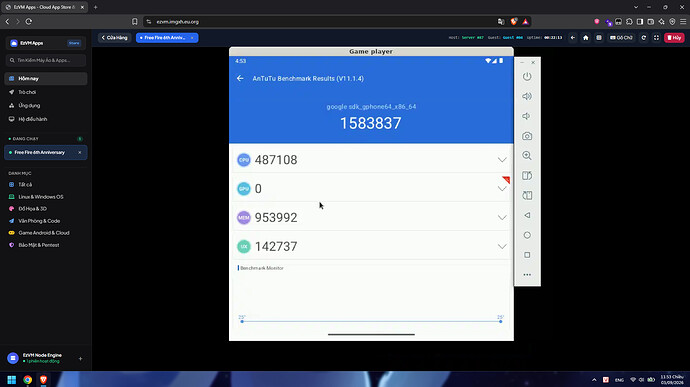The image size is (690, 387).
Task: Stop Free Fire 6th Anniversary with sidebar X
Action: pyautogui.click(x=80, y=153)
